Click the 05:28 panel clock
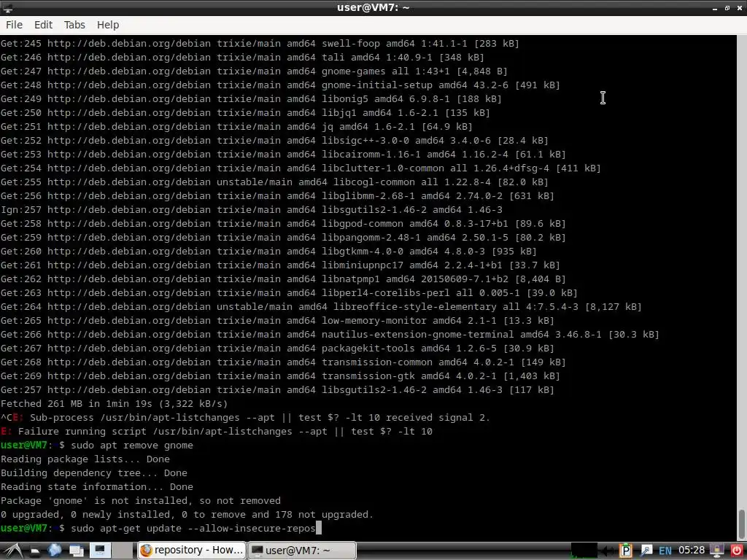Image resolution: width=747 pixels, height=560 pixels. (692, 550)
